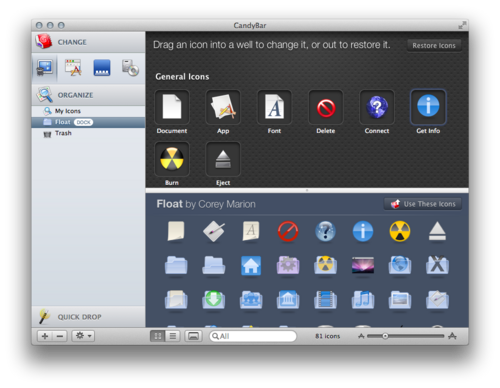Select the Font icon well

tap(274, 107)
